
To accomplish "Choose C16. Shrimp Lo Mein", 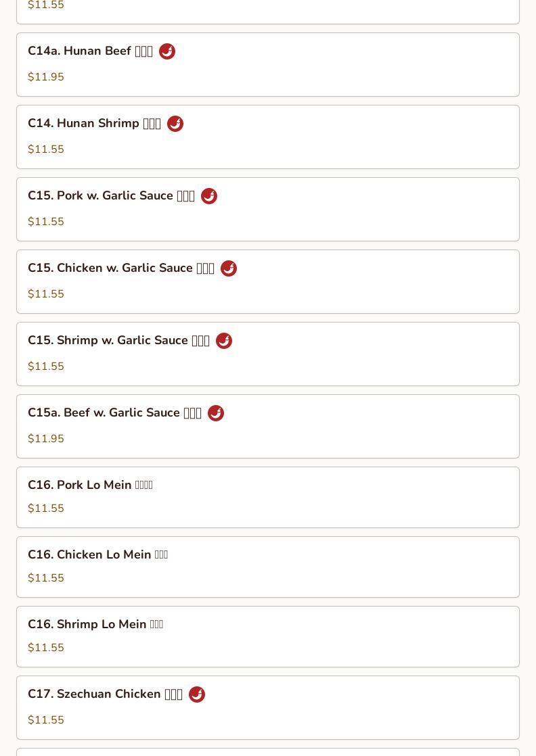I will (x=268, y=636).
